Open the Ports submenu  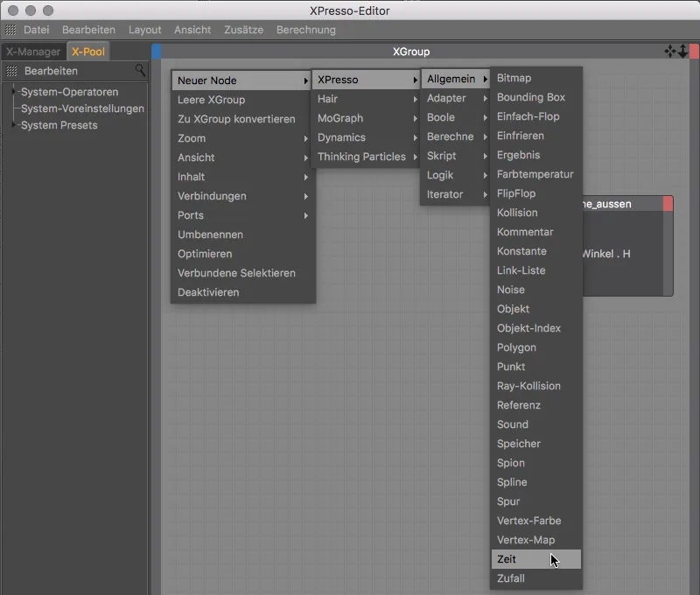click(242, 215)
